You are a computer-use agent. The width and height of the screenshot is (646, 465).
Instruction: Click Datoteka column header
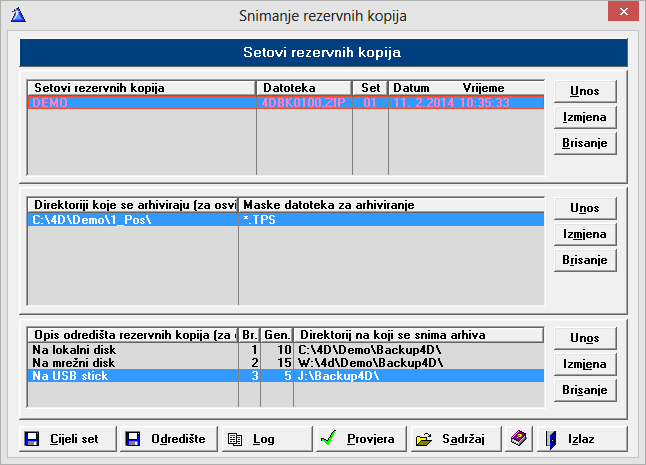point(304,88)
